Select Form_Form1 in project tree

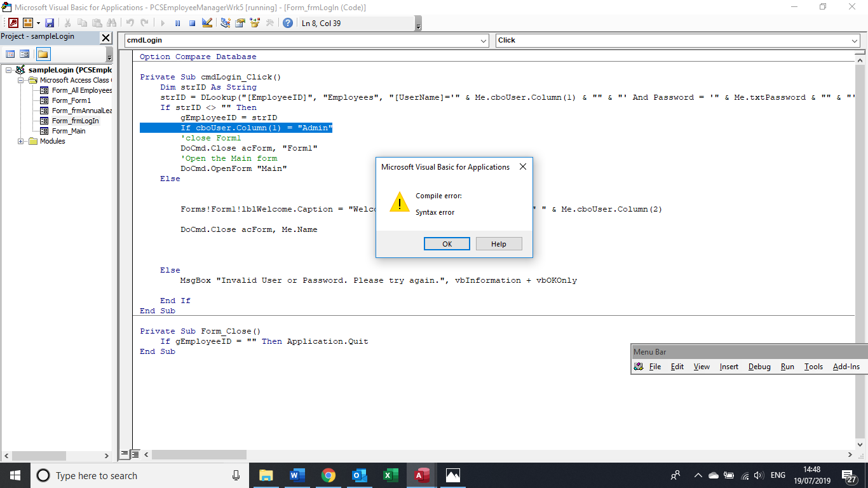click(x=71, y=100)
